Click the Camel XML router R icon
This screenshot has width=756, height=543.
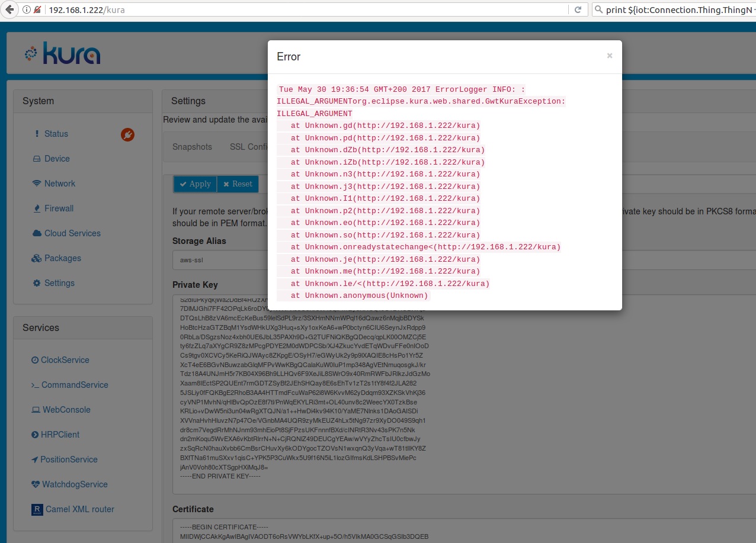[x=36, y=509]
